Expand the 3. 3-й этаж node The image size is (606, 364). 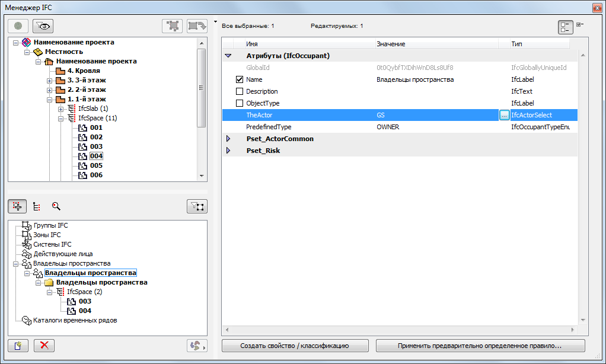(x=49, y=81)
